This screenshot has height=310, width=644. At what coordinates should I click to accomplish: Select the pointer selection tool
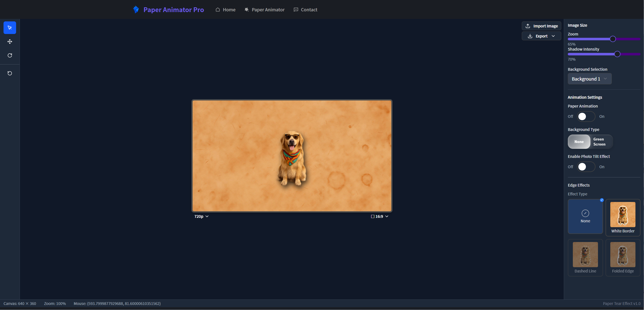tap(10, 28)
